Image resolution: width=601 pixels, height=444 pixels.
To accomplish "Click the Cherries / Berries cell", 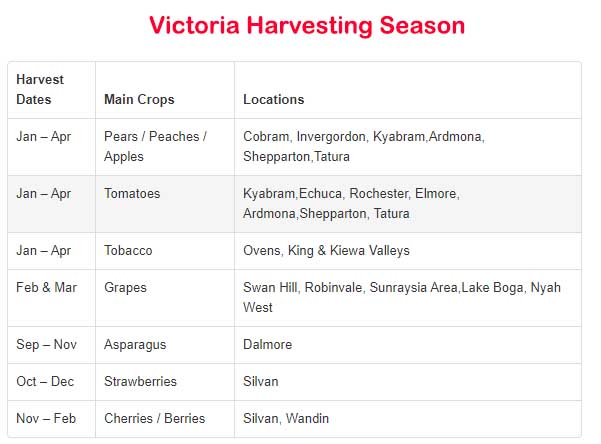I will 165,419.
